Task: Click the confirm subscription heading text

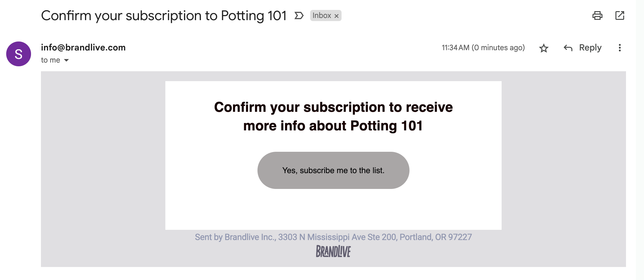Action: pos(333,116)
